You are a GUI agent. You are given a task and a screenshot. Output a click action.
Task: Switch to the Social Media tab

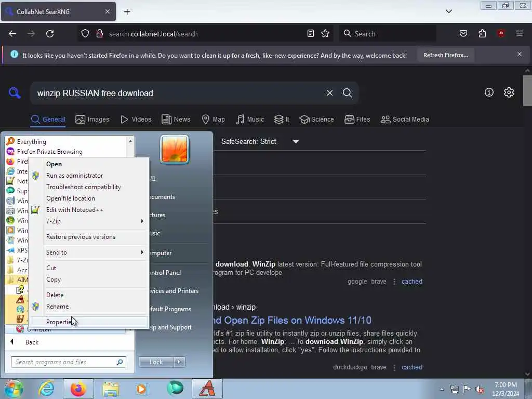405,119
